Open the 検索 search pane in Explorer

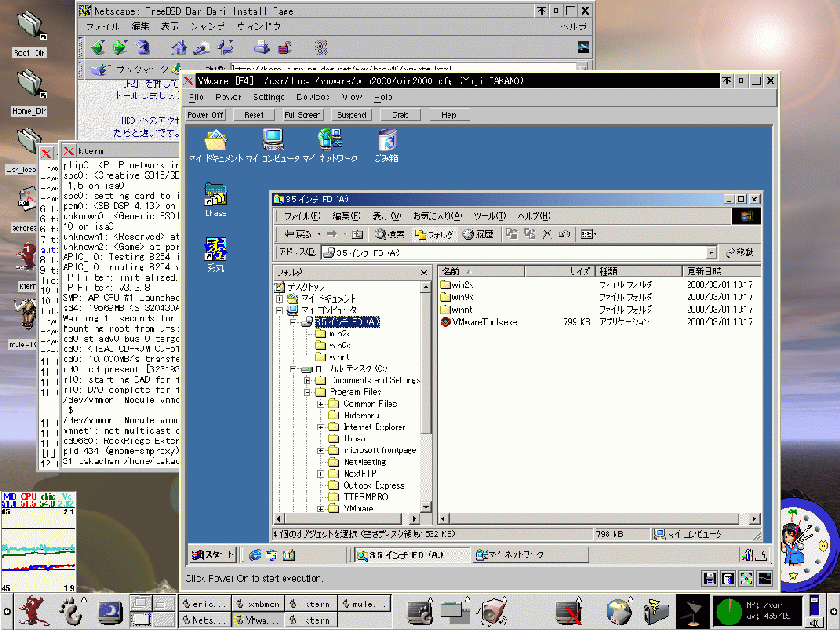389,234
